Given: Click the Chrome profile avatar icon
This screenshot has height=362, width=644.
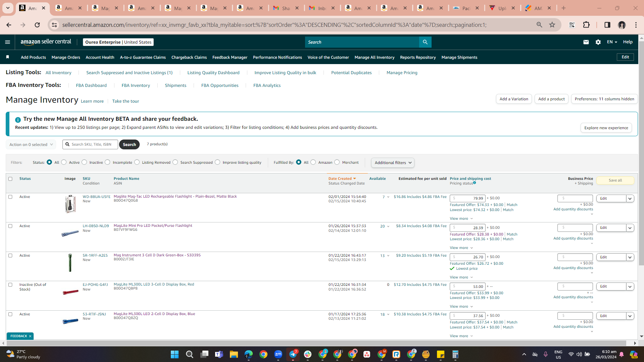Looking at the screenshot, I should [x=622, y=25].
